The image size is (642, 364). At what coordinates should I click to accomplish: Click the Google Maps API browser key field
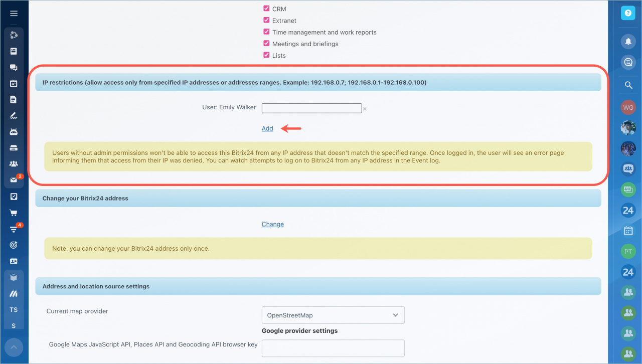click(x=333, y=348)
